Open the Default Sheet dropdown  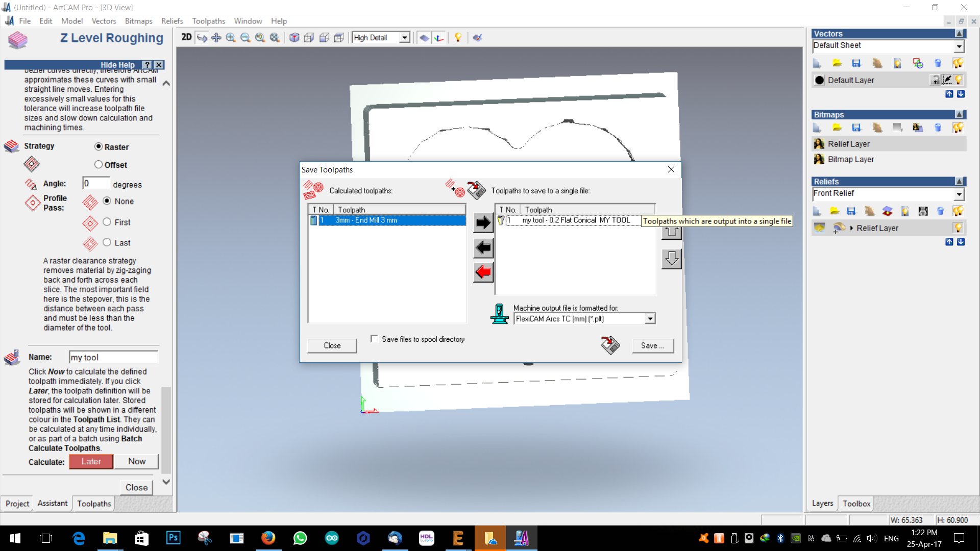959,46
